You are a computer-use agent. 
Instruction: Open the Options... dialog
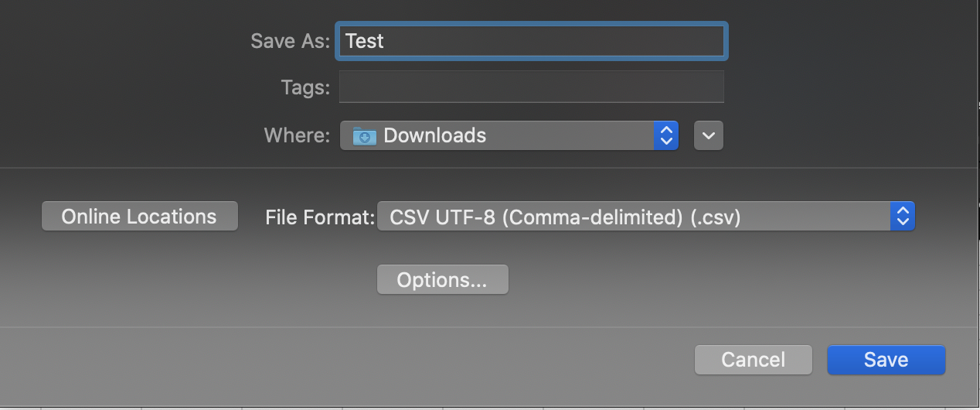(x=442, y=280)
